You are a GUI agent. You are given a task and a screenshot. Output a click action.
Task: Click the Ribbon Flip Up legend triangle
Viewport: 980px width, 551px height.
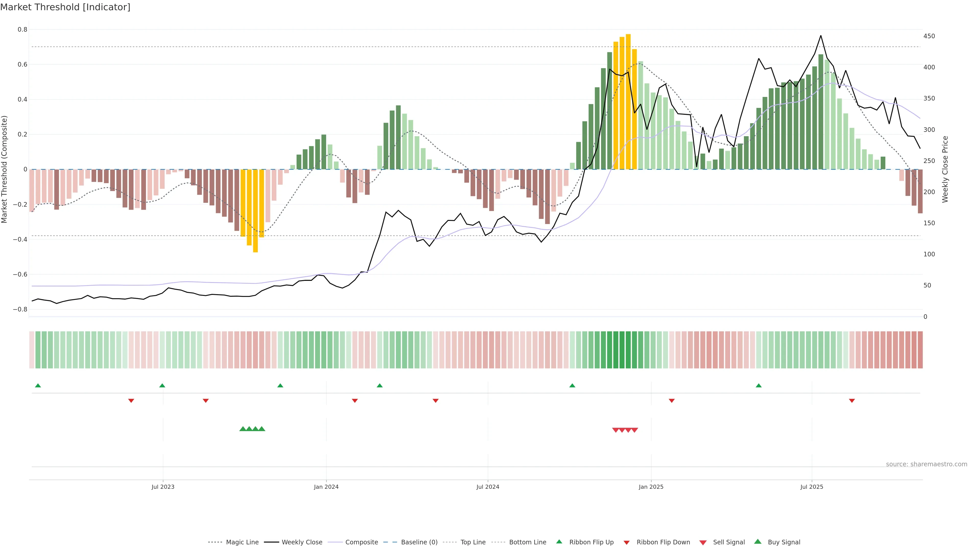[x=559, y=542]
